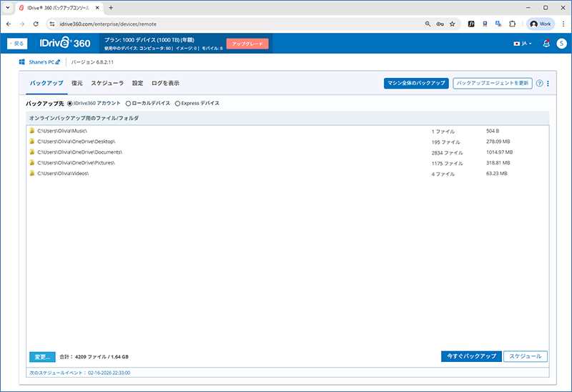Click the pencil icon beside Shane's PC
The height and width of the screenshot is (392, 572).
coord(59,63)
